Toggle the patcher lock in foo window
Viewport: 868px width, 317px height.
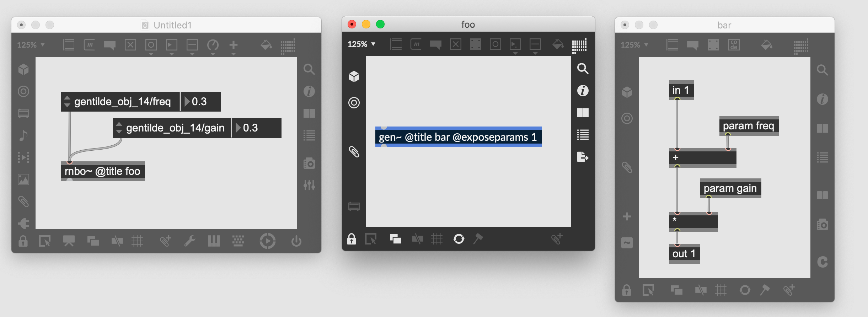point(351,239)
